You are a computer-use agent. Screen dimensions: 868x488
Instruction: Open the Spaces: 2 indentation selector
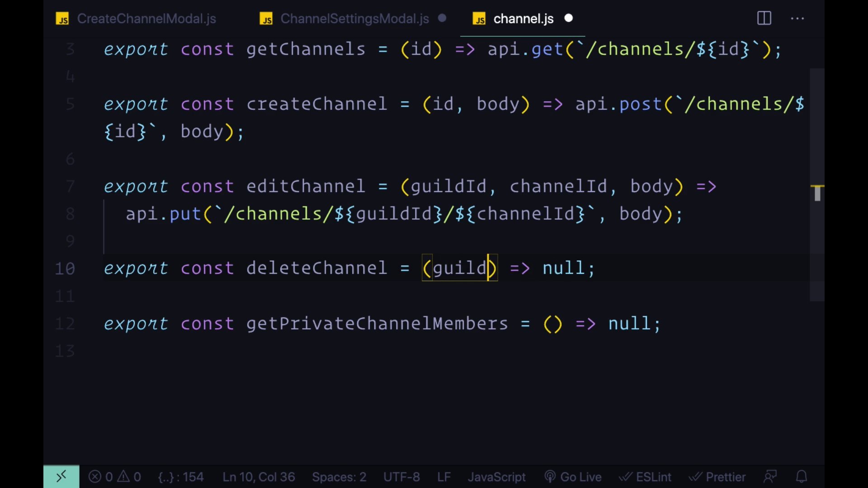tap(339, 477)
